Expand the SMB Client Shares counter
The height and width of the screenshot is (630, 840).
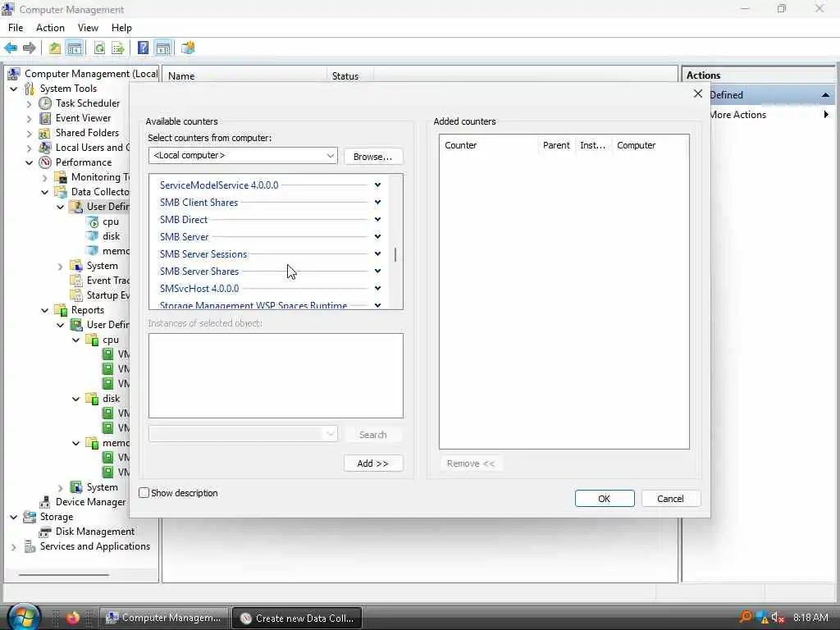tap(377, 202)
